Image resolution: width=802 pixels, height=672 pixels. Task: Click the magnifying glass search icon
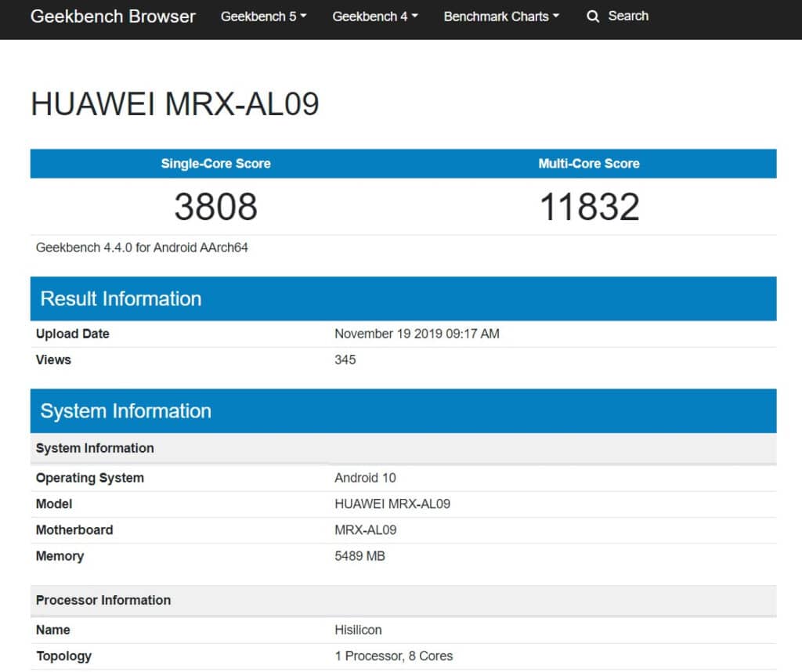(x=593, y=16)
